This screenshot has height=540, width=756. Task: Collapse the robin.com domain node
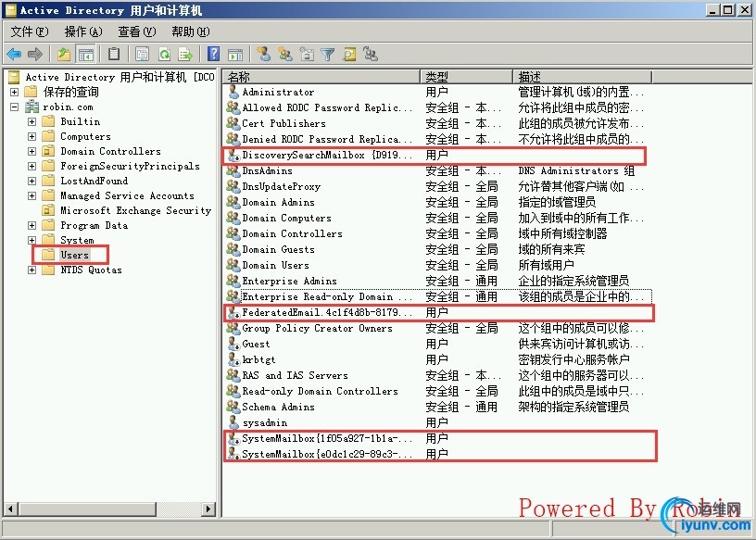(x=15, y=107)
